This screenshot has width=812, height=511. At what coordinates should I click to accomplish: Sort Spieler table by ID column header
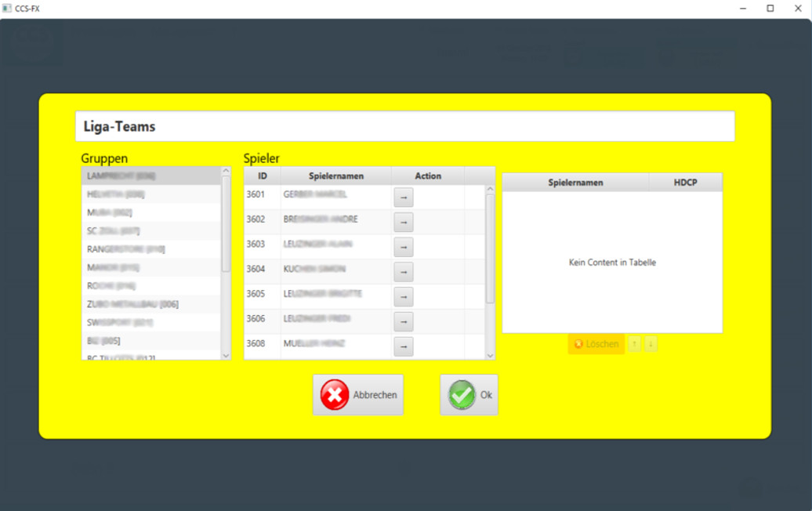click(263, 176)
